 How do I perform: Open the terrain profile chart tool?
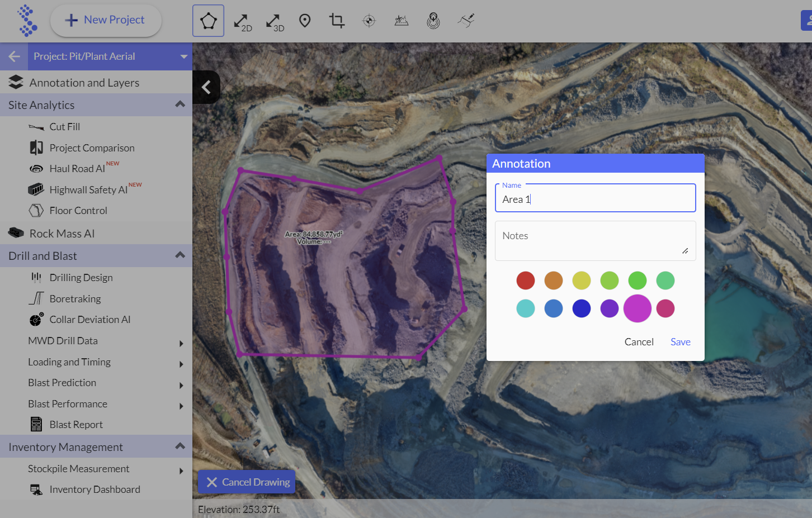[402, 21]
